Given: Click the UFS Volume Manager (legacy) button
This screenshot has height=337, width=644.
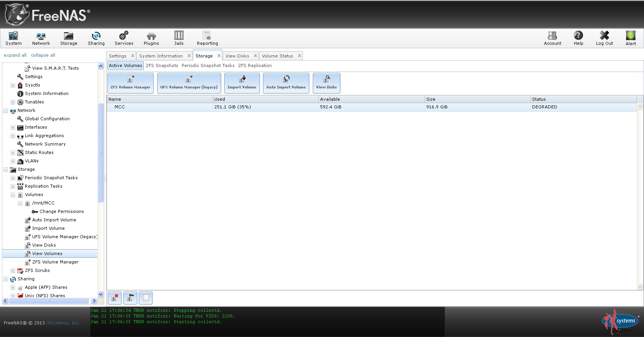Looking at the screenshot, I should click(189, 83).
